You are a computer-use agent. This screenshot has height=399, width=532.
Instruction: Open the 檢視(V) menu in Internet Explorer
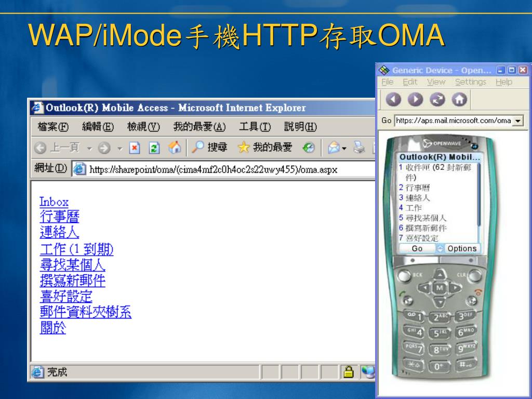pyautogui.click(x=143, y=127)
